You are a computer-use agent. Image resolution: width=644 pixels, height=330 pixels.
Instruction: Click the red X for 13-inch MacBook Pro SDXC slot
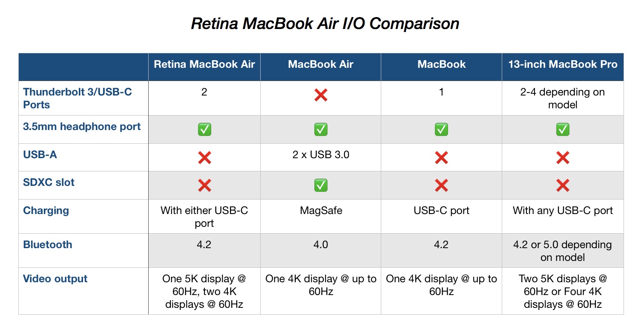click(563, 185)
